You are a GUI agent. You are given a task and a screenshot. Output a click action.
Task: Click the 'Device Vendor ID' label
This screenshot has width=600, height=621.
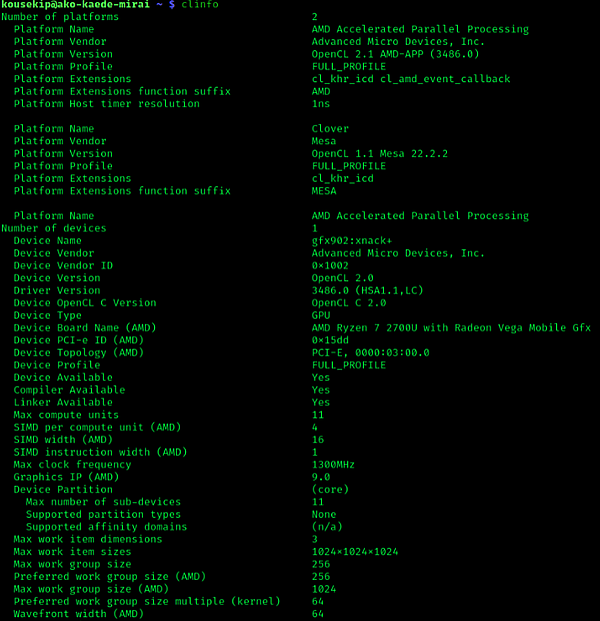(63, 266)
